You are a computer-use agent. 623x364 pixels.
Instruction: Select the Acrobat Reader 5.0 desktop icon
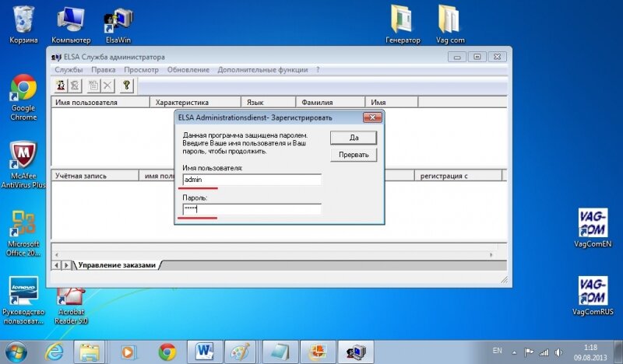[x=71, y=306]
